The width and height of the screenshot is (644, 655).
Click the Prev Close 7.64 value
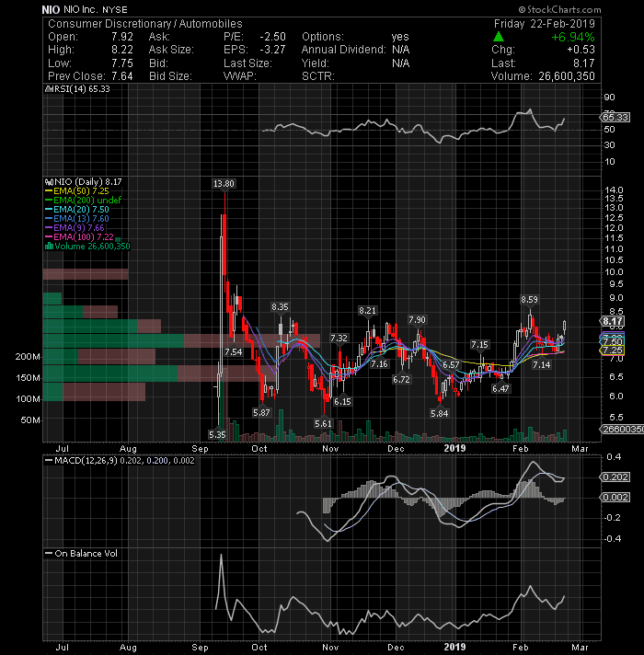point(122,76)
